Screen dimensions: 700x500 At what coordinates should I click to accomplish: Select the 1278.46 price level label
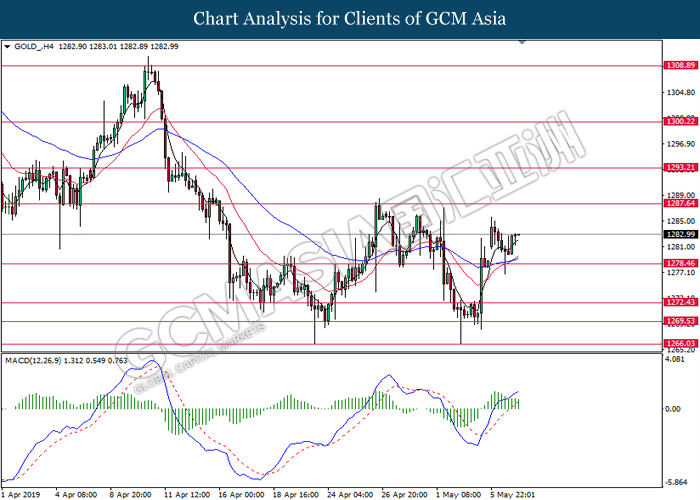coord(680,263)
